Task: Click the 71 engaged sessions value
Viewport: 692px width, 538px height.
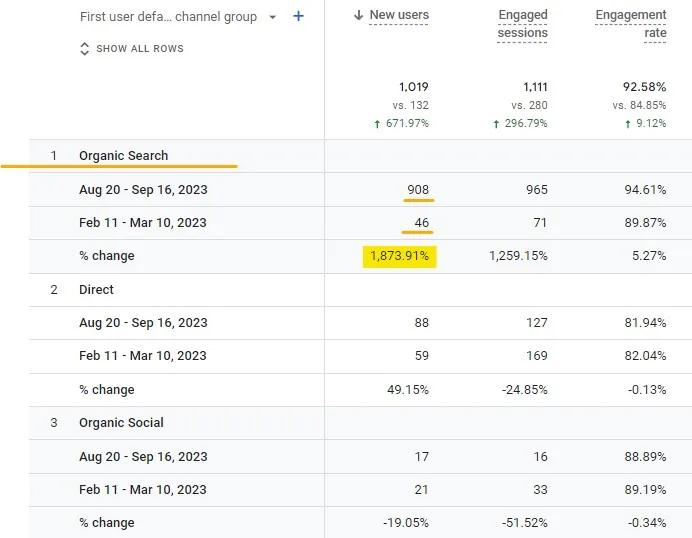Action: [540, 223]
